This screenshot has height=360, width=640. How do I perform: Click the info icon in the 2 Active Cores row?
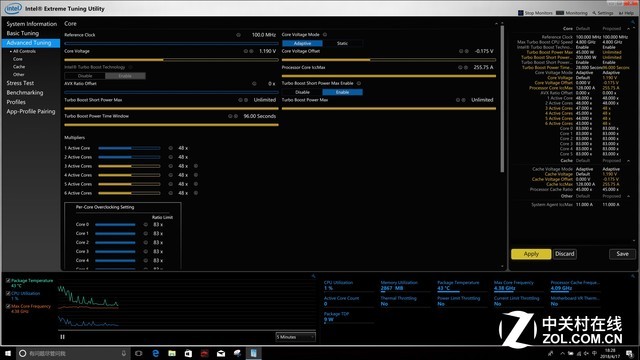click(x=171, y=157)
